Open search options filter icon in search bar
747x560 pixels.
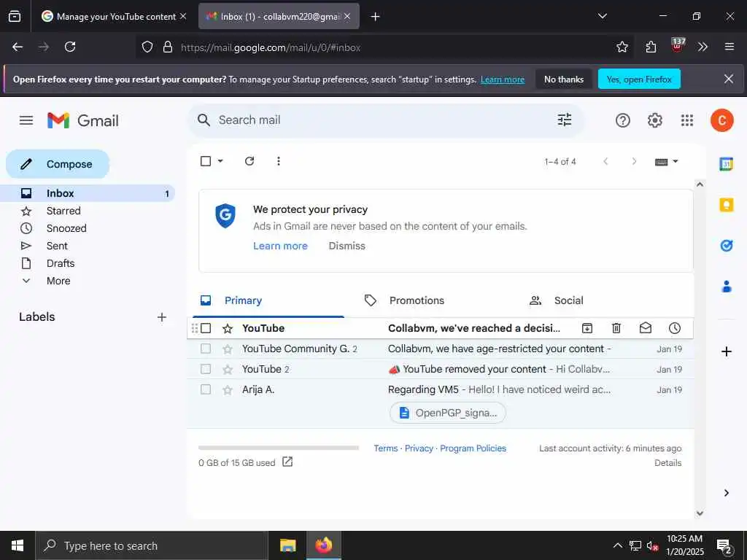click(x=565, y=120)
